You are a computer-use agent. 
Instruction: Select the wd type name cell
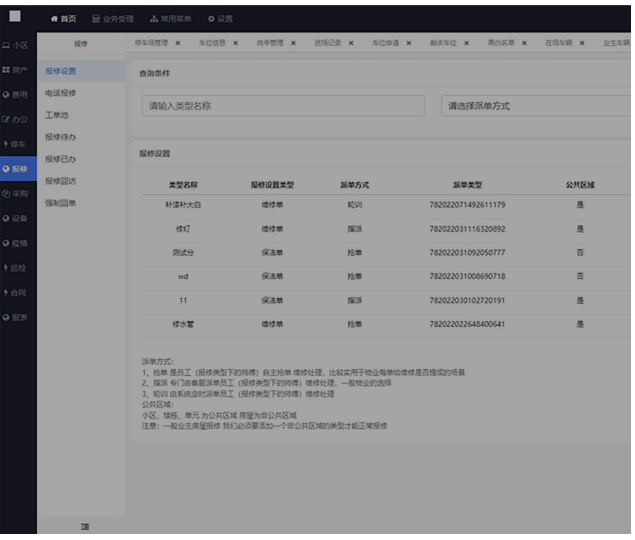[x=183, y=276]
